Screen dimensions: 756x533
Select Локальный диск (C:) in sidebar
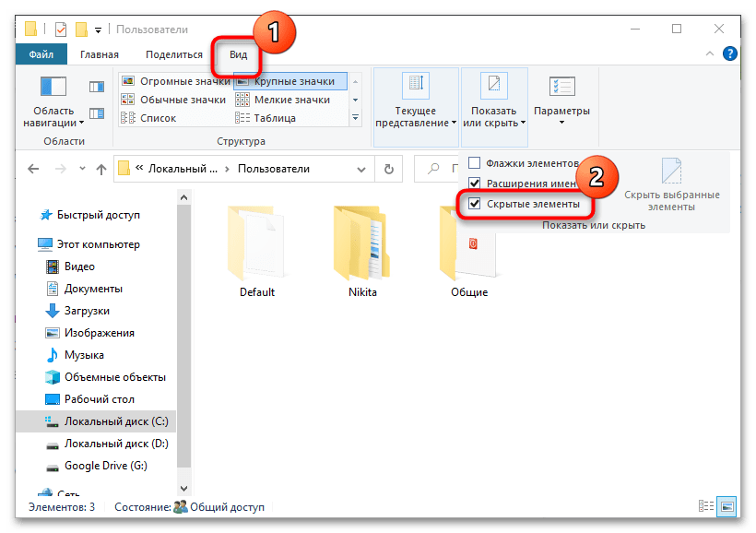96,421
